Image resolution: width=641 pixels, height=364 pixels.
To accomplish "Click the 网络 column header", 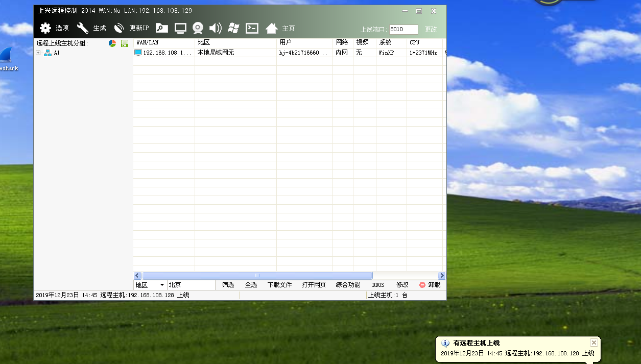I will pos(343,42).
